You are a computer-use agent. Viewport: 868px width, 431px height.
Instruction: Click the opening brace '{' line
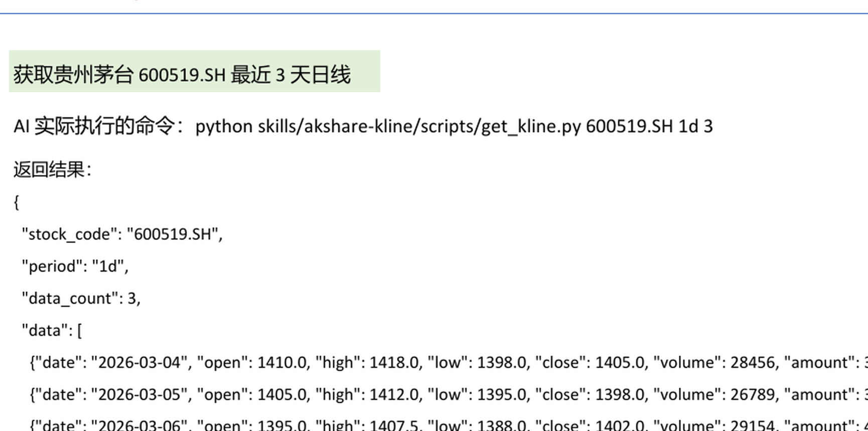[x=17, y=202]
